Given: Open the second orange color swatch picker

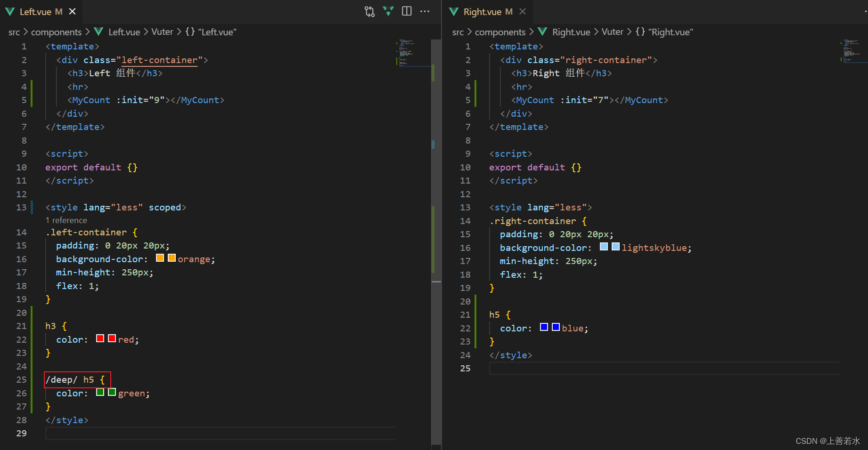Looking at the screenshot, I should [x=172, y=258].
